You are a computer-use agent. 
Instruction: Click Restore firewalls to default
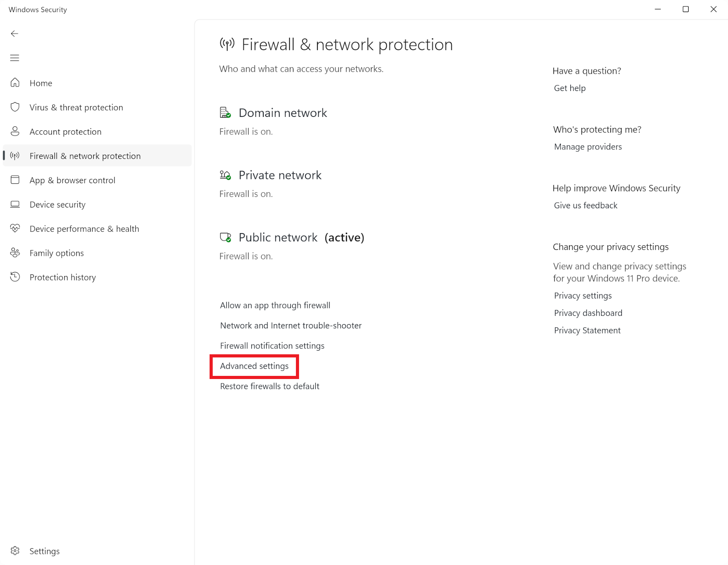pyautogui.click(x=270, y=386)
